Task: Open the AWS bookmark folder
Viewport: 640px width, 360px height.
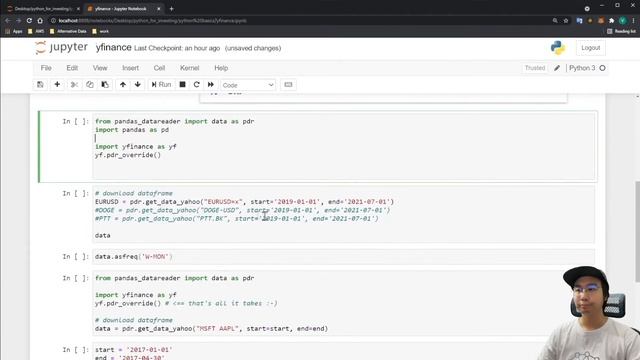Action: pyautogui.click(x=36, y=31)
